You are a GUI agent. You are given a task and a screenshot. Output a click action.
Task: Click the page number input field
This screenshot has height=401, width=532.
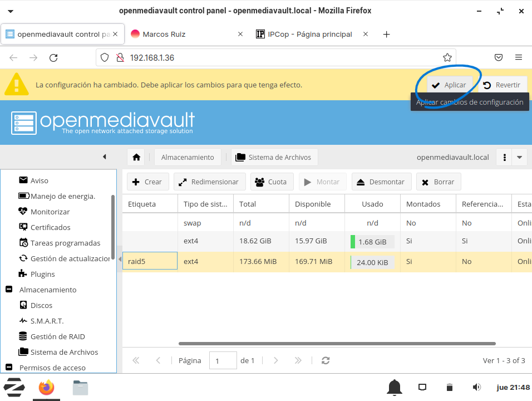[223, 360]
